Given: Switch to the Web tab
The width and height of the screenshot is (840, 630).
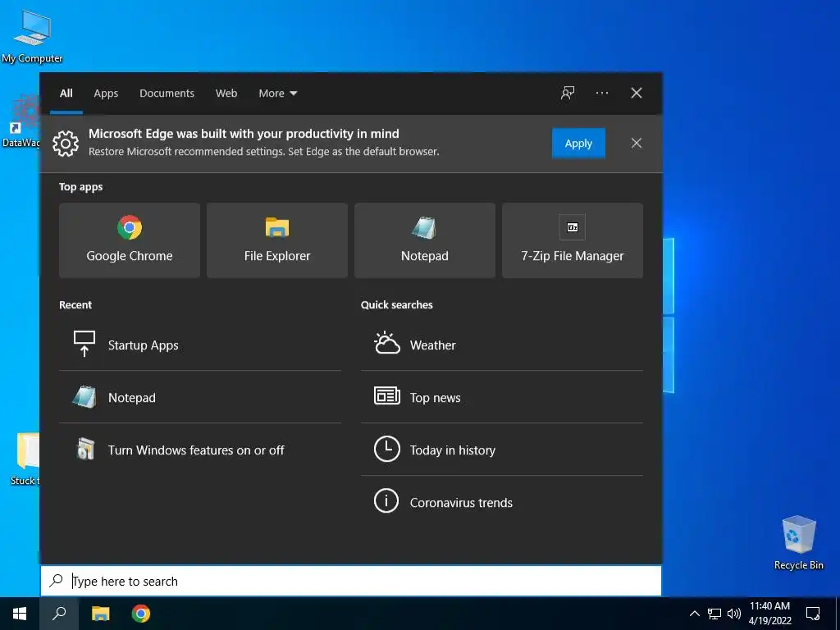Looking at the screenshot, I should coord(226,94).
